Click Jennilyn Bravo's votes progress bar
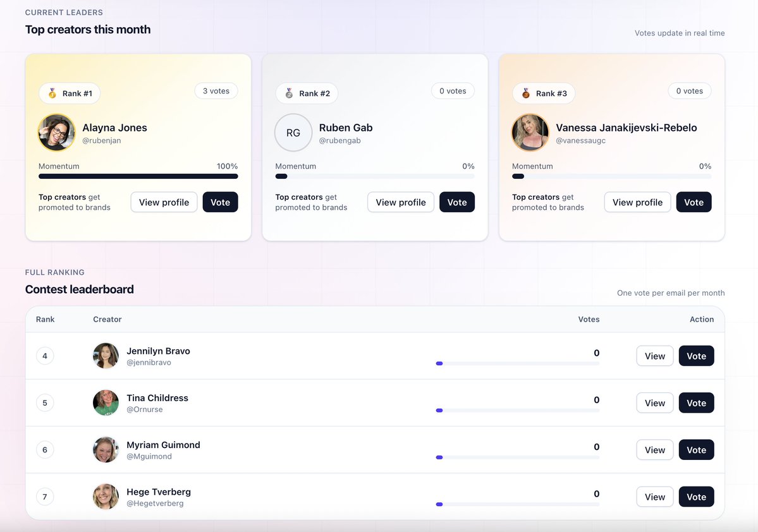 click(x=518, y=363)
